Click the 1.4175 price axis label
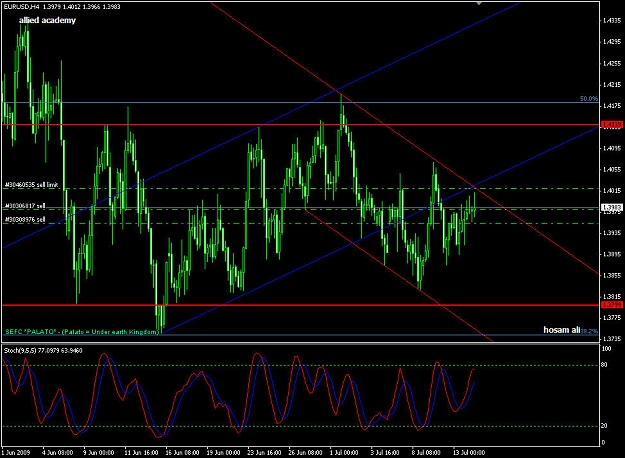 coord(612,106)
